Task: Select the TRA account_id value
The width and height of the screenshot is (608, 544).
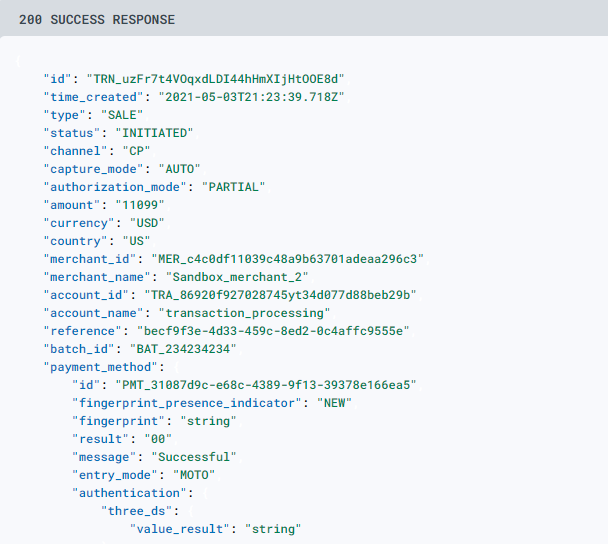Action: point(280,295)
